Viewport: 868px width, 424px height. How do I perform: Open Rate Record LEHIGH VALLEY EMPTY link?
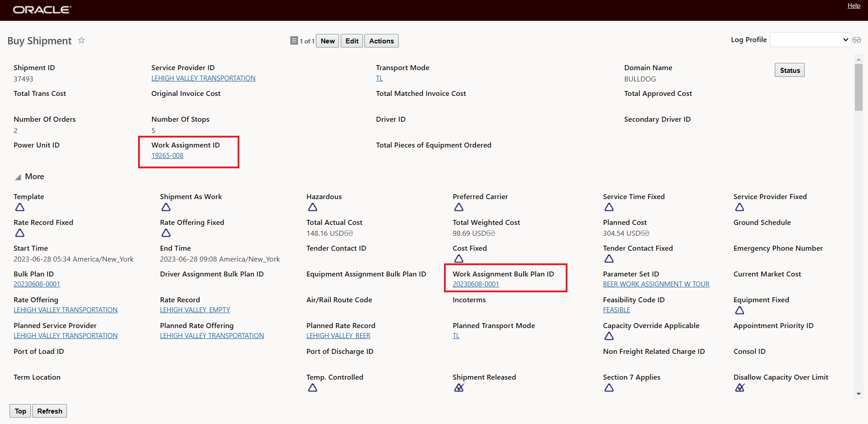(195, 310)
